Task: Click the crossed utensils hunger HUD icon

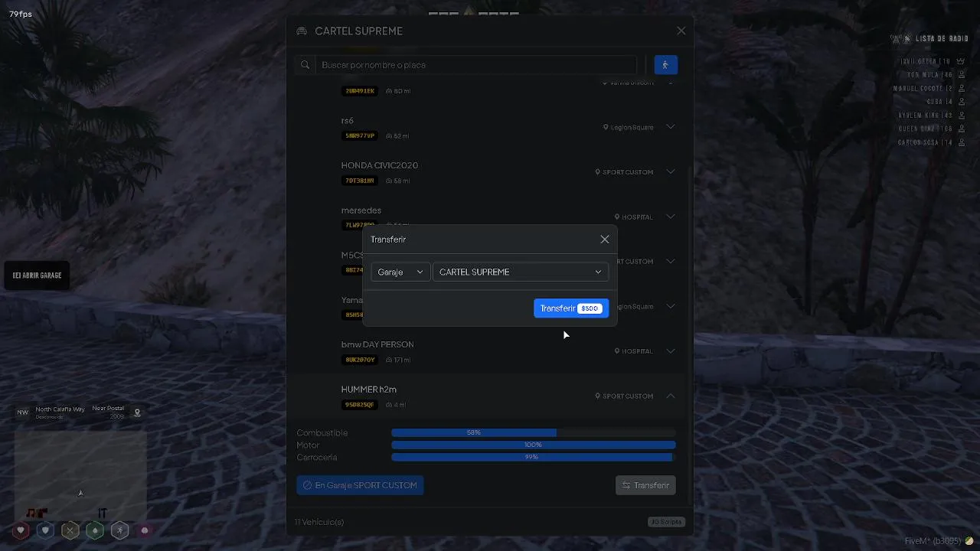Action: (70, 530)
